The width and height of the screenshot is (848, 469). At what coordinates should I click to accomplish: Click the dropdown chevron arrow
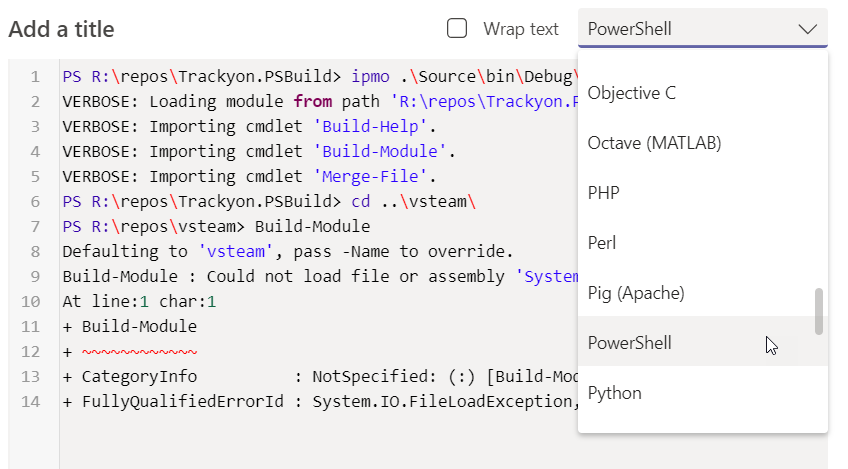[x=808, y=29]
